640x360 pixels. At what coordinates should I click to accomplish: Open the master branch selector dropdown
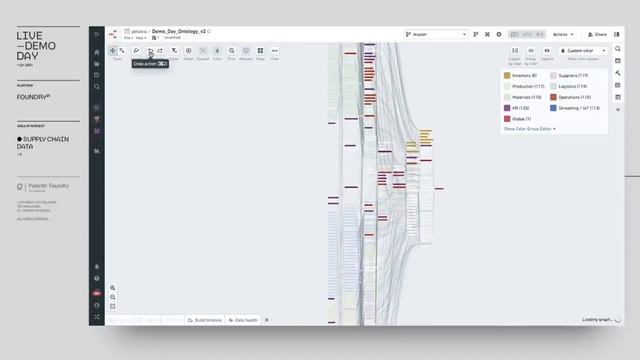pyautogui.click(x=436, y=35)
